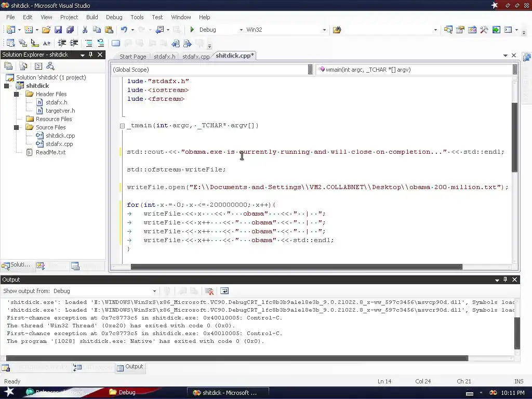Image resolution: width=532 pixels, height=399 pixels.
Task: Click the Paste clipboard icon
Action: (109, 30)
